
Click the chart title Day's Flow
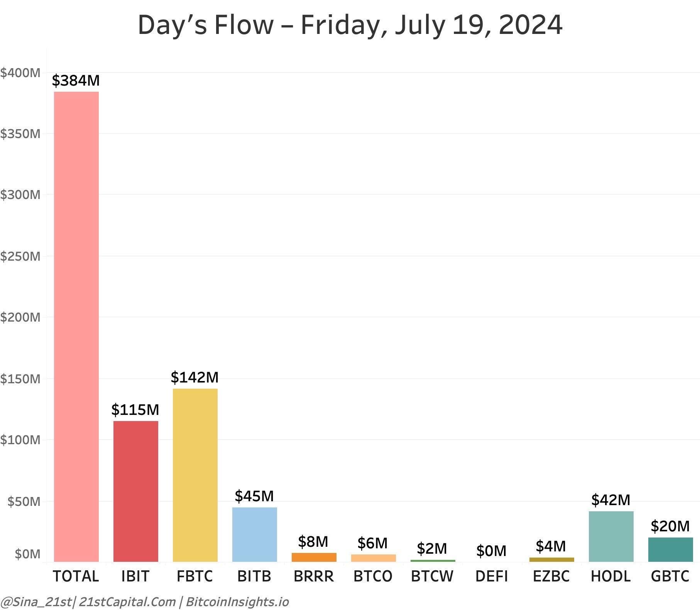click(x=350, y=25)
